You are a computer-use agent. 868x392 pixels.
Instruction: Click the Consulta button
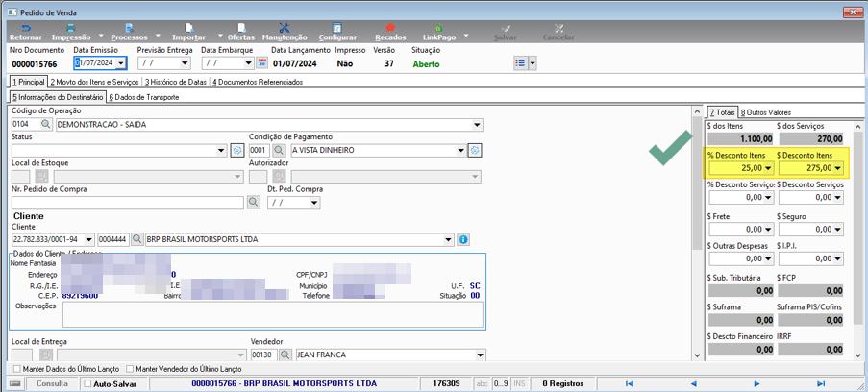point(52,383)
